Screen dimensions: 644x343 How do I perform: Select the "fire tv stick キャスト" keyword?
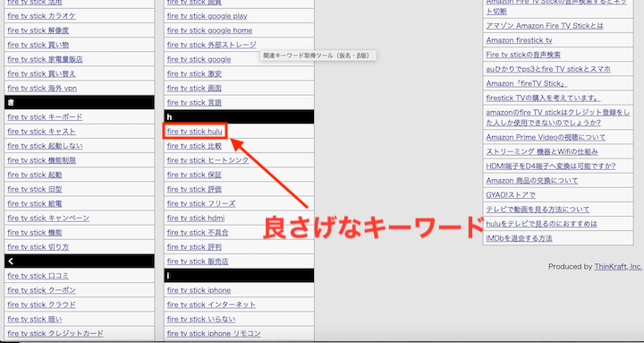pos(41,132)
